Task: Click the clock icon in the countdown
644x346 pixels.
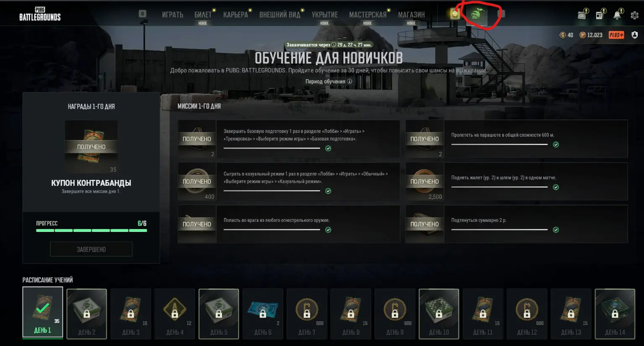Action: pyautogui.click(x=334, y=44)
